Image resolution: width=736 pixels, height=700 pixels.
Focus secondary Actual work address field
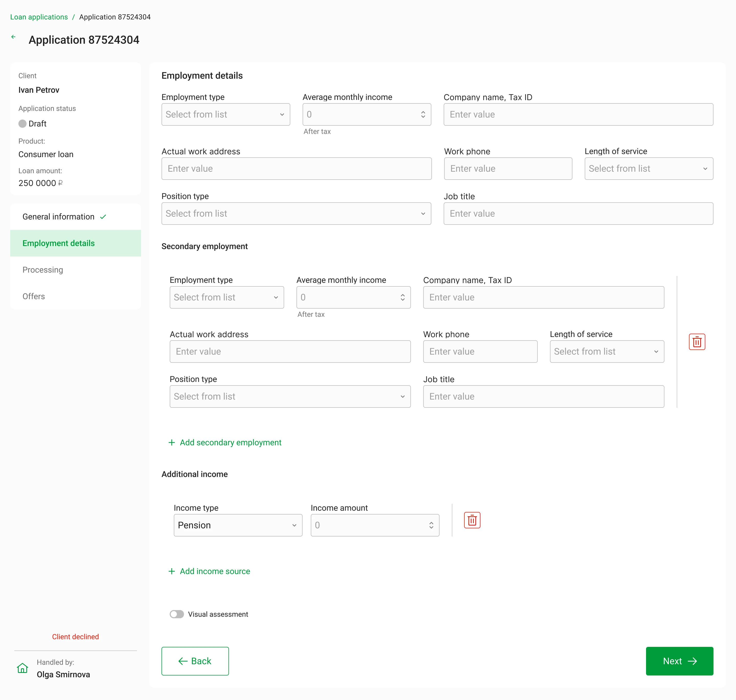(290, 352)
